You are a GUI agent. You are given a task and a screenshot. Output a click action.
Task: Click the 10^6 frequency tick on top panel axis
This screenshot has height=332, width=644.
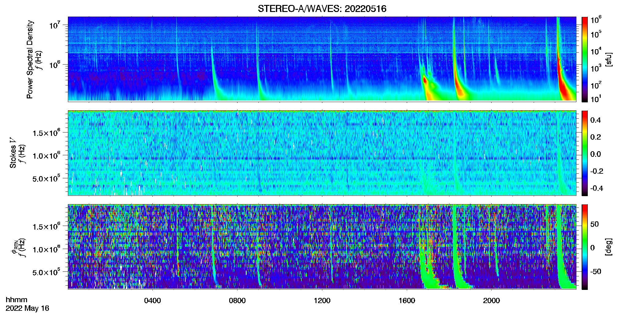click(54, 65)
